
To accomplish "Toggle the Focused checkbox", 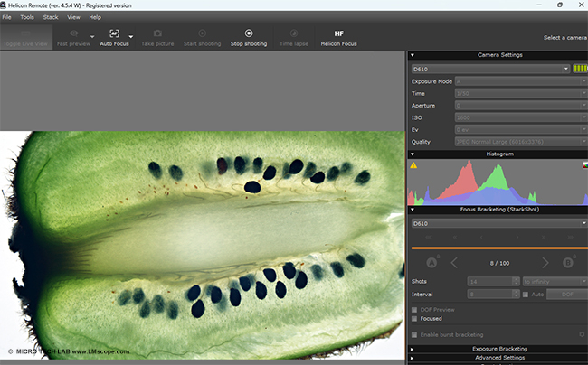I will tap(415, 318).
